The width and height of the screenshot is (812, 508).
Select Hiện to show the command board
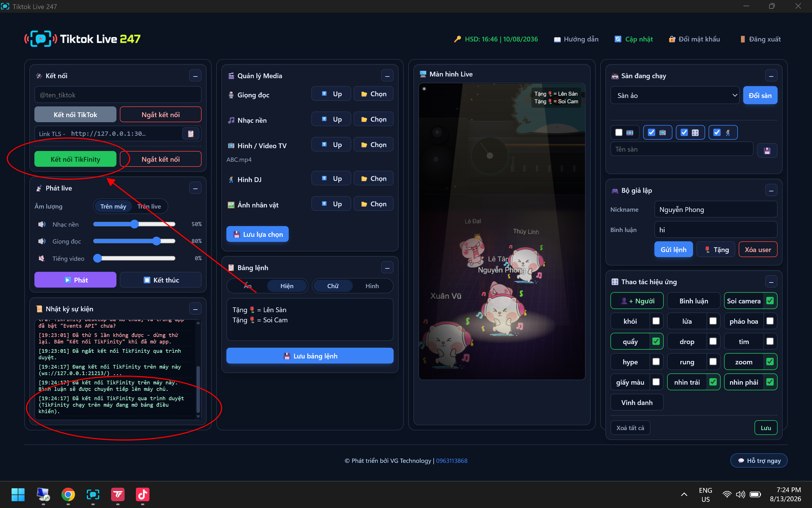(x=287, y=286)
